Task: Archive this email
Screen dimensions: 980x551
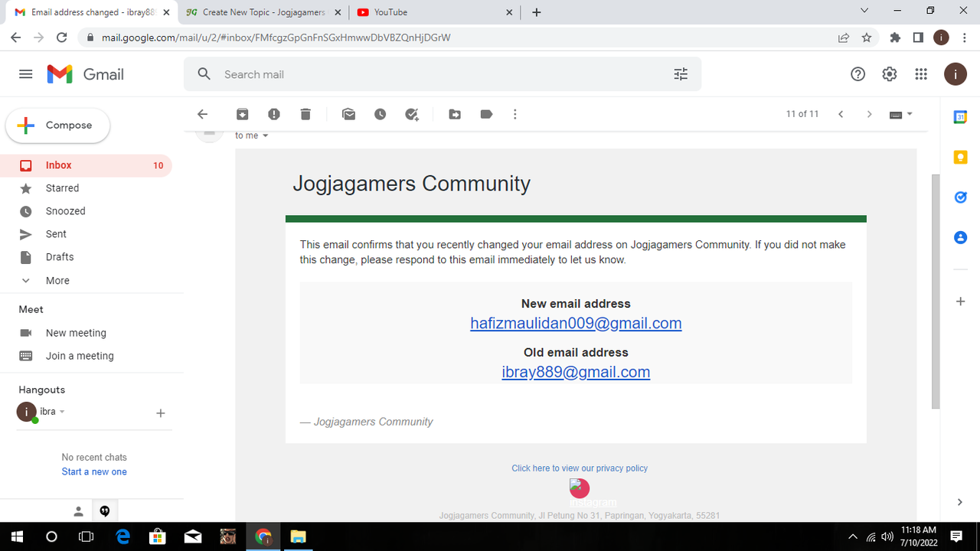Action: tap(242, 114)
